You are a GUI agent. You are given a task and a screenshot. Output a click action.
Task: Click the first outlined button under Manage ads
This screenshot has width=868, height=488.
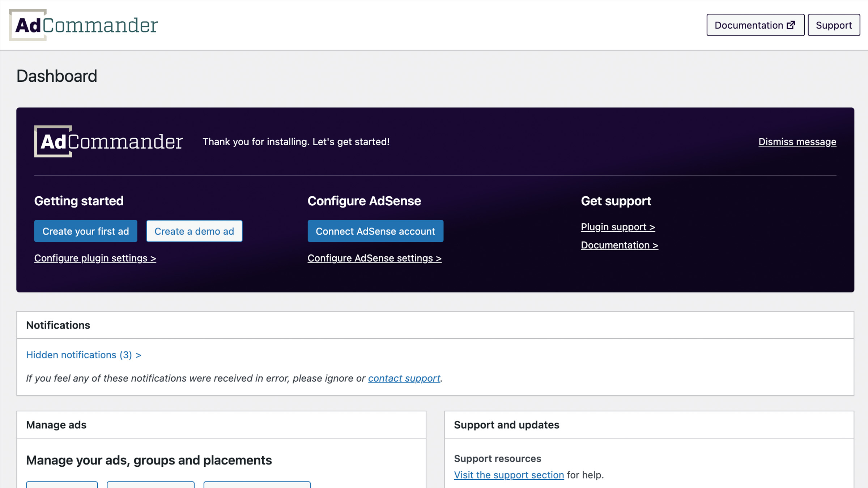pos(61,486)
